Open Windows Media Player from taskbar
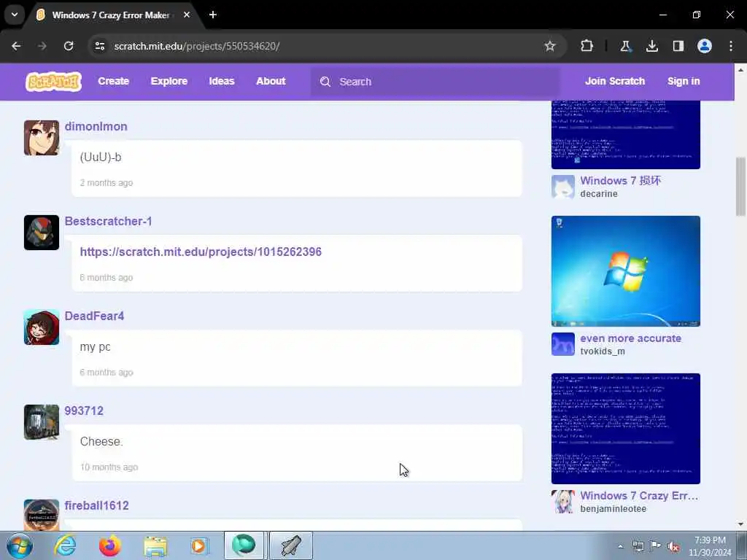747x560 pixels. click(x=200, y=545)
